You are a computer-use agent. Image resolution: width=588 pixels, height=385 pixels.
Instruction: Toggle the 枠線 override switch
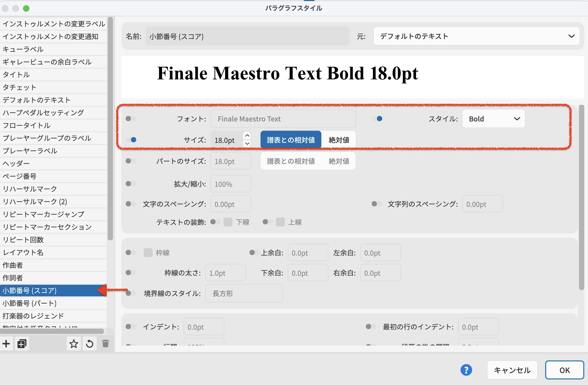click(131, 252)
